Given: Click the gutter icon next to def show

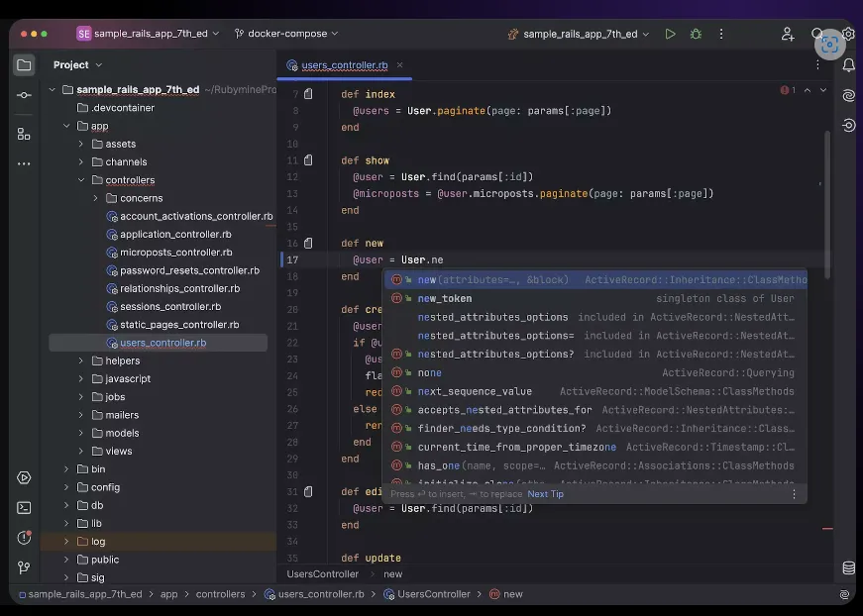Looking at the screenshot, I should click(x=308, y=160).
